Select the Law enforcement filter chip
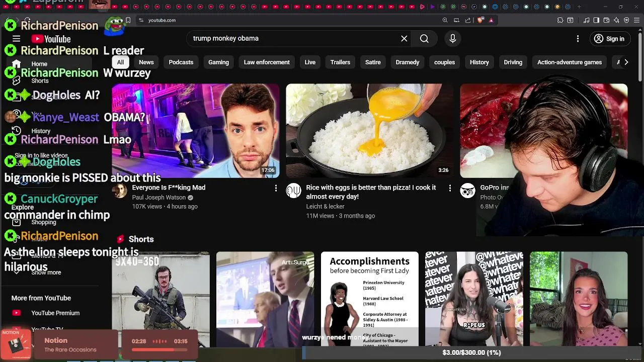The width and height of the screenshot is (644, 362). [267, 62]
